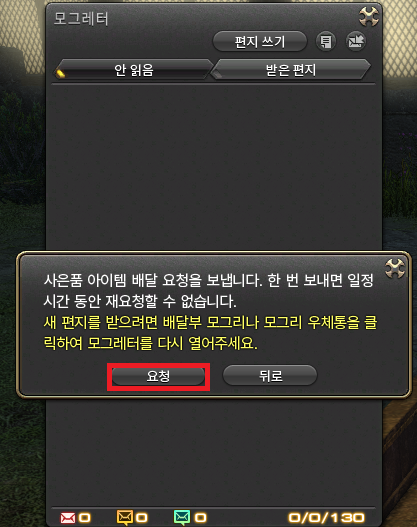The width and height of the screenshot is (417, 527).
Task: Switch to the 안 읽음 tab
Action: tap(133, 70)
